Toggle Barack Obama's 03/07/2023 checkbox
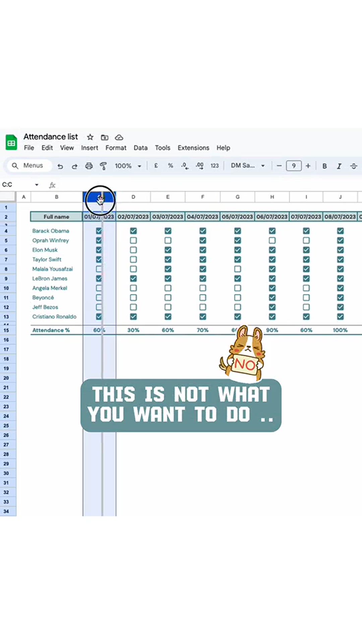 click(x=168, y=231)
